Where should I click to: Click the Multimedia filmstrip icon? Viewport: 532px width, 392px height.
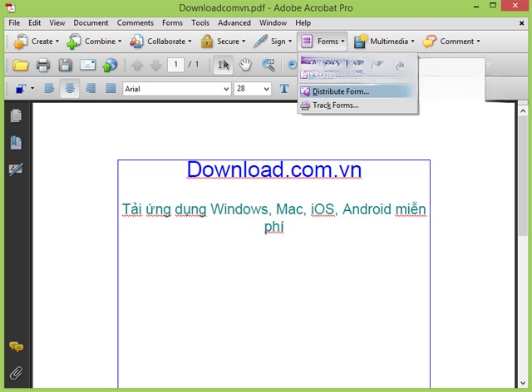(360, 42)
